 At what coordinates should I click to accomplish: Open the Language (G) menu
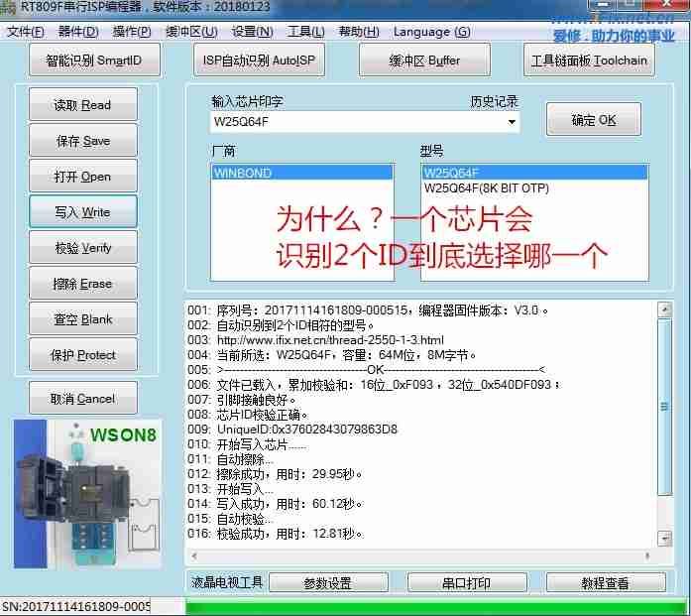click(x=431, y=32)
